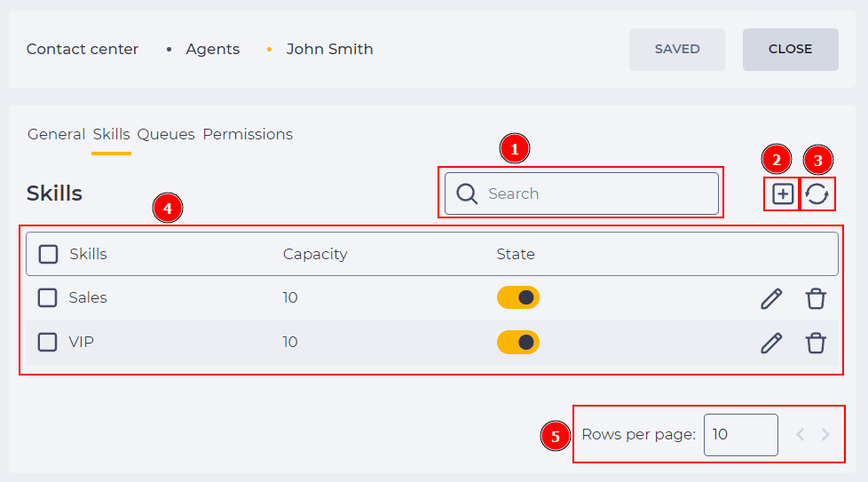Open the Rows per page selector
The height and width of the screenshot is (482, 868).
point(741,434)
